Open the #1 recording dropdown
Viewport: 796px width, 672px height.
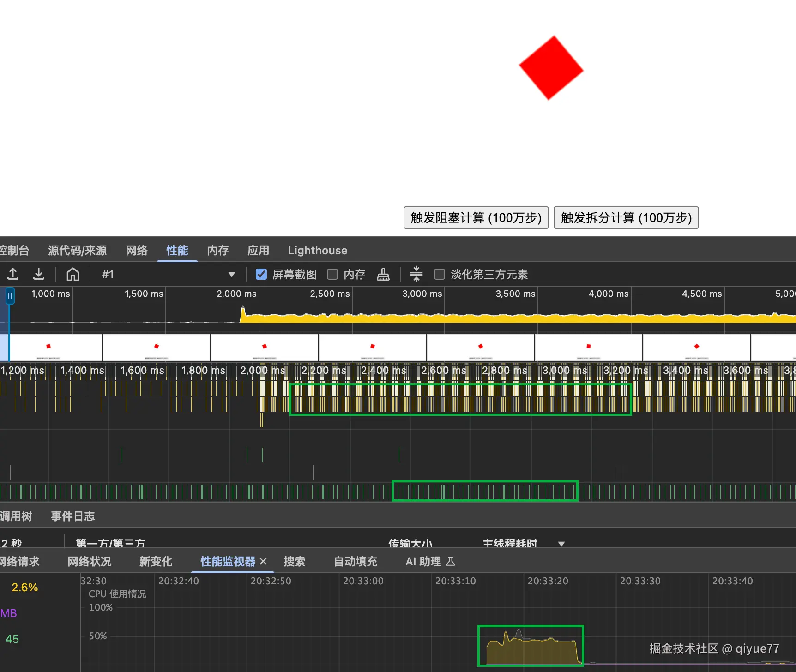coord(168,275)
